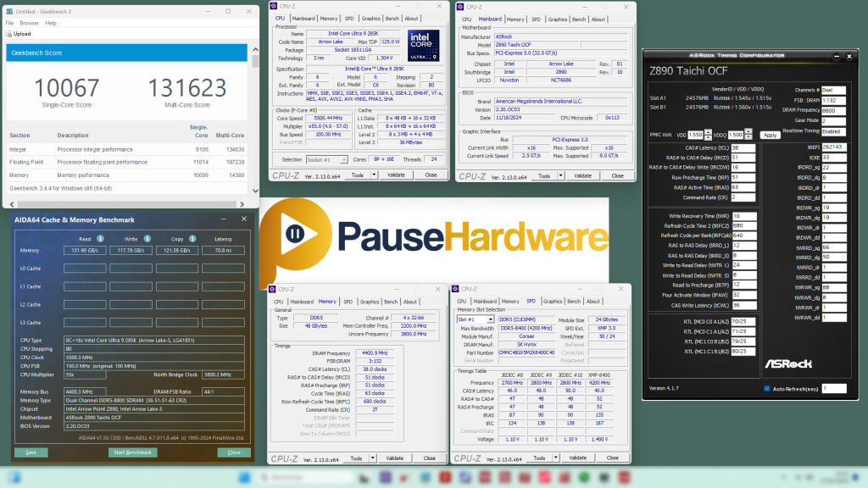Image resolution: width=868 pixels, height=488 pixels.
Task: Click the Close button in the CPU-Z SPD window
Action: 612,457
